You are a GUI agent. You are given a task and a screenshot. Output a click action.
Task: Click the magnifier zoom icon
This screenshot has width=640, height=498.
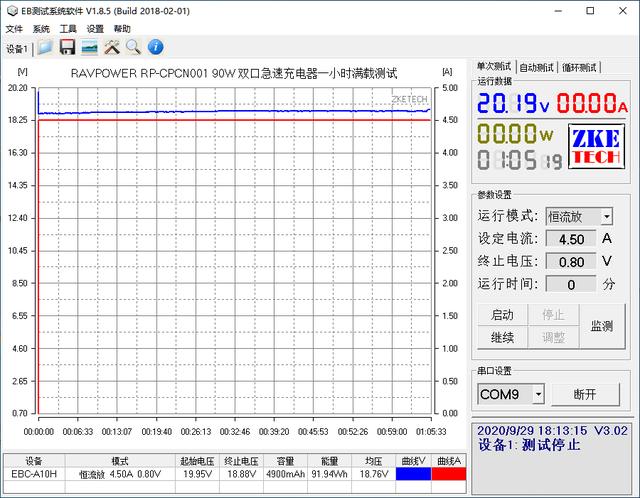point(133,47)
